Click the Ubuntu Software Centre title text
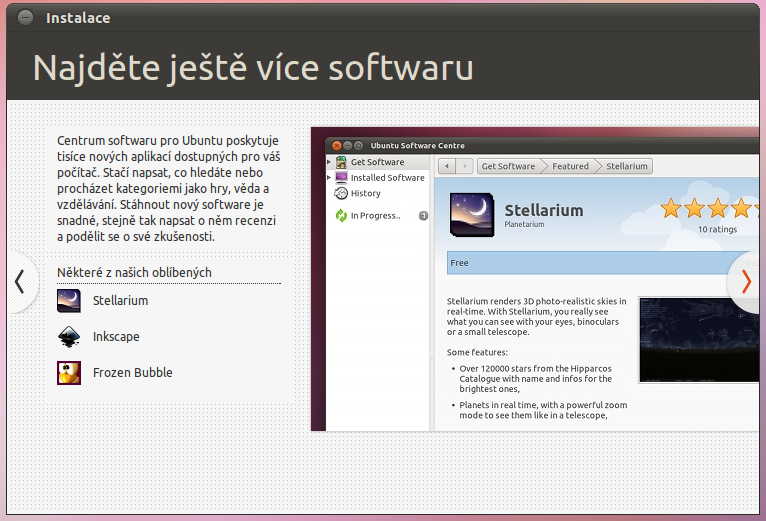766x521 pixels. tap(418, 146)
